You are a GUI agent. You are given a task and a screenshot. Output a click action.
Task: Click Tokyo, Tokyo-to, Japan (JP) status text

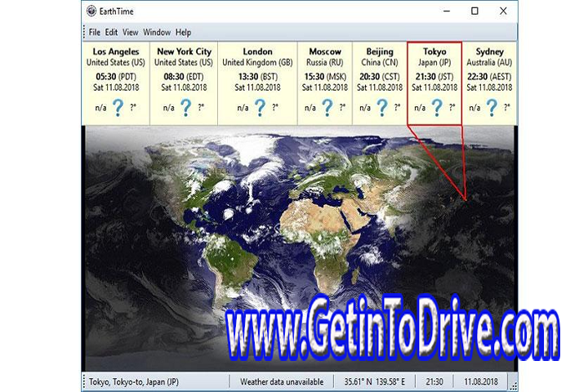pyautogui.click(x=133, y=382)
